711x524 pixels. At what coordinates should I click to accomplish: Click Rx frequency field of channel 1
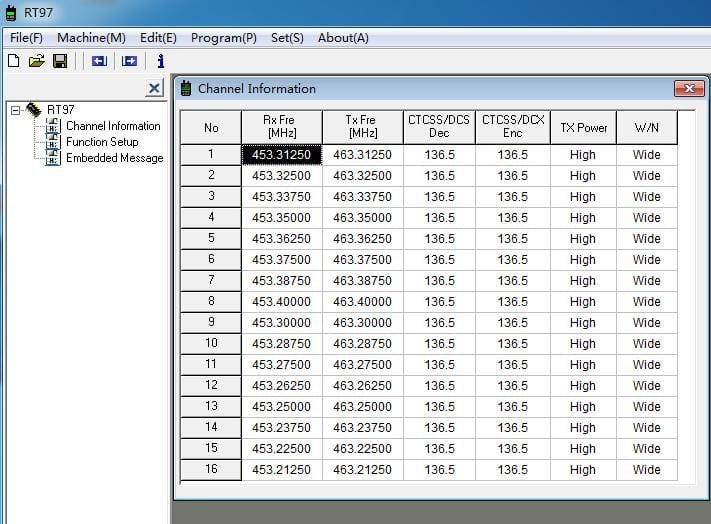point(282,155)
